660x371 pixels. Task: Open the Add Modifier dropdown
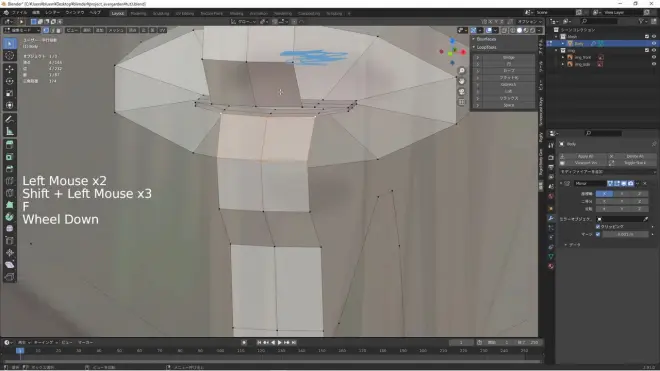tap(607, 172)
